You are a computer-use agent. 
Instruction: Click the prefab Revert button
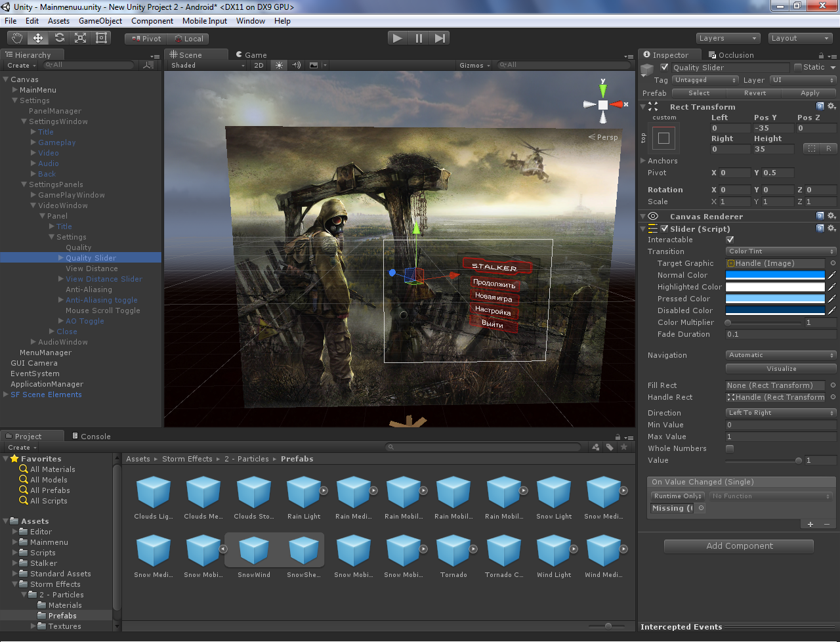click(755, 93)
